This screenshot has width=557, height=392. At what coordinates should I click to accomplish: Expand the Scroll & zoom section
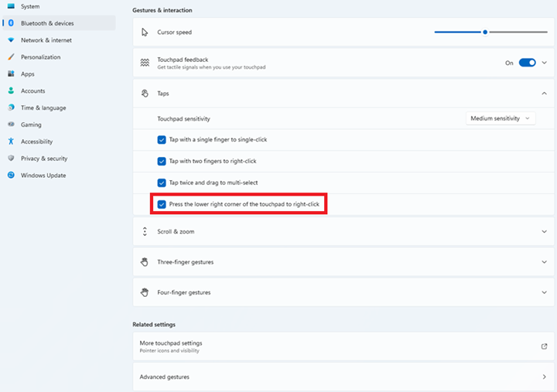[544, 231]
